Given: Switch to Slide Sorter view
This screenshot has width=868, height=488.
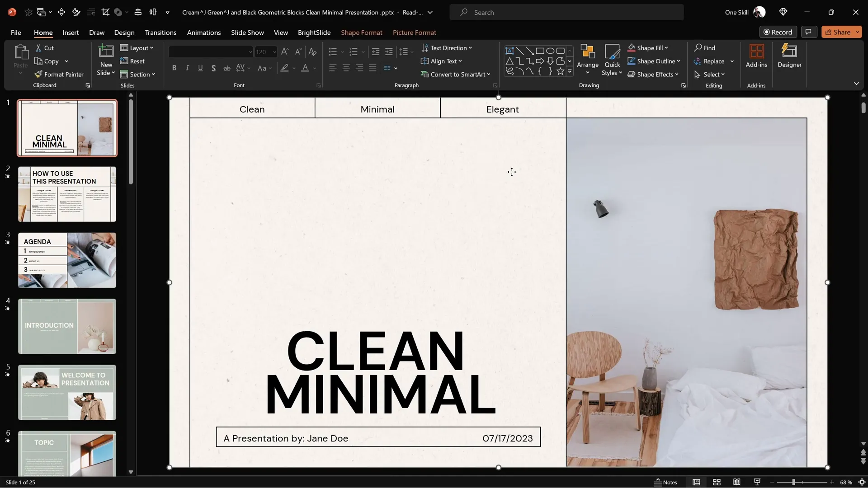Looking at the screenshot, I should (717, 482).
